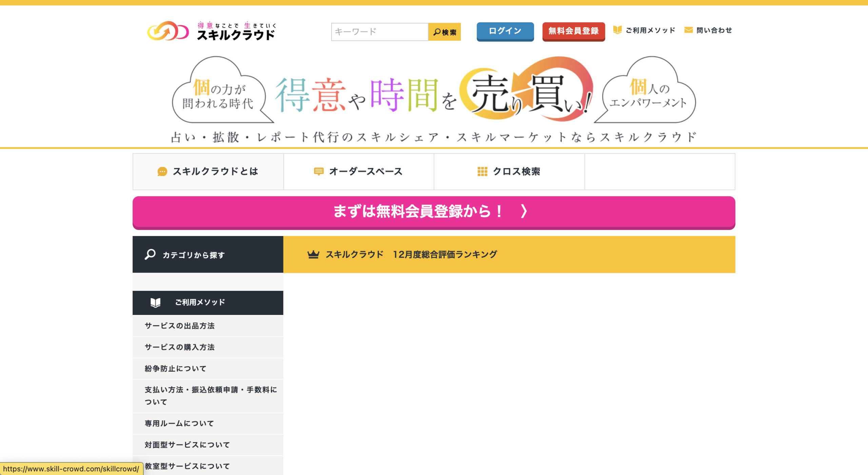Click the 得意や時間を売り買い hero banner
Image resolution: width=868 pixels, height=475 pixels.
(434, 90)
